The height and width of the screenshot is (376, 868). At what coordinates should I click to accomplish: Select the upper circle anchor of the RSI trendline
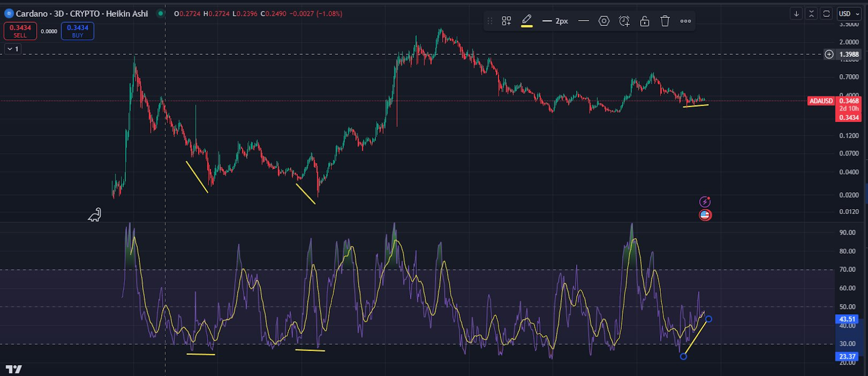click(709, 319)
